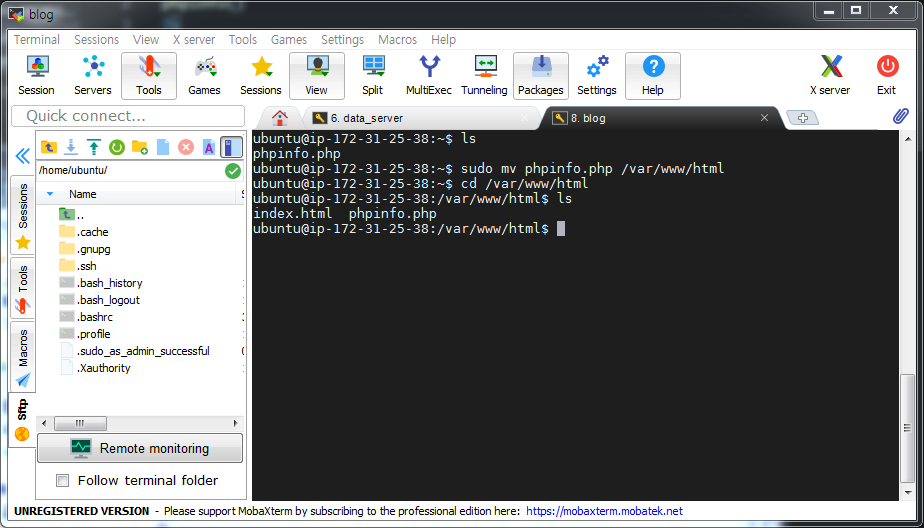The image size is (924, 528).
Task: Click the Quick connect input field
Action: pyautogui.click(x=128, y=116)
